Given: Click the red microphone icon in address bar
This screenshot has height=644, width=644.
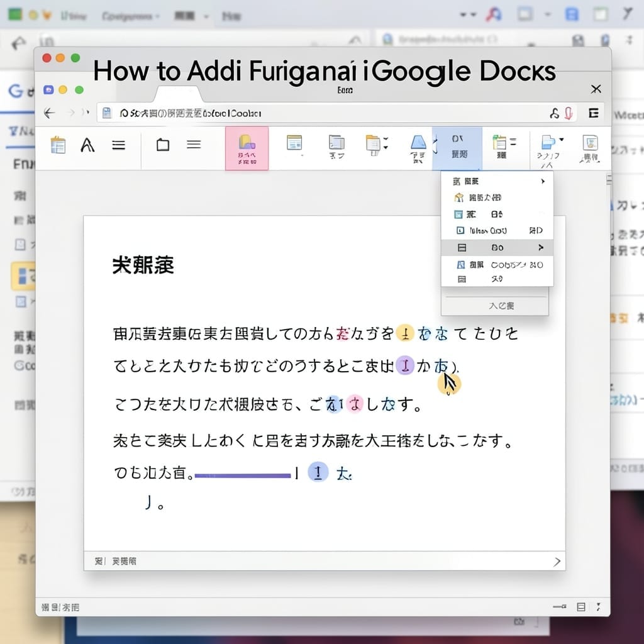Looking at the screenshot, I should (569, 113).
